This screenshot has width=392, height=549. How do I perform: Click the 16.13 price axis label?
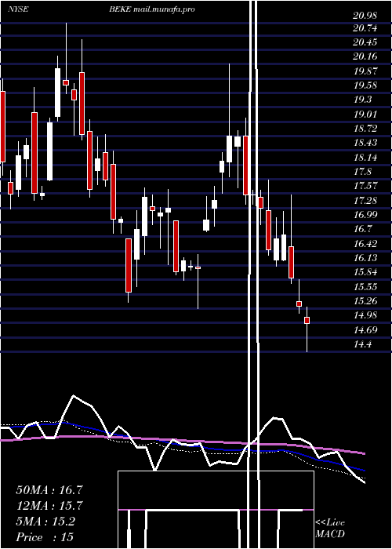365,258
